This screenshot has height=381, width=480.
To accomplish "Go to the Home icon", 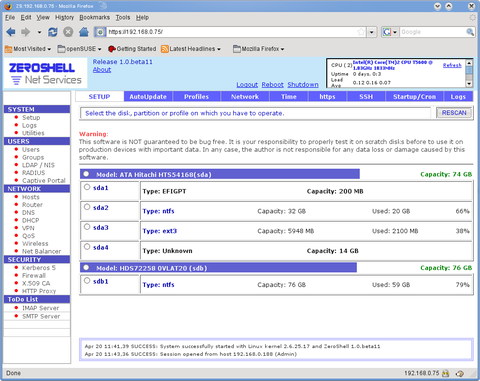I will tap(84, 32).
